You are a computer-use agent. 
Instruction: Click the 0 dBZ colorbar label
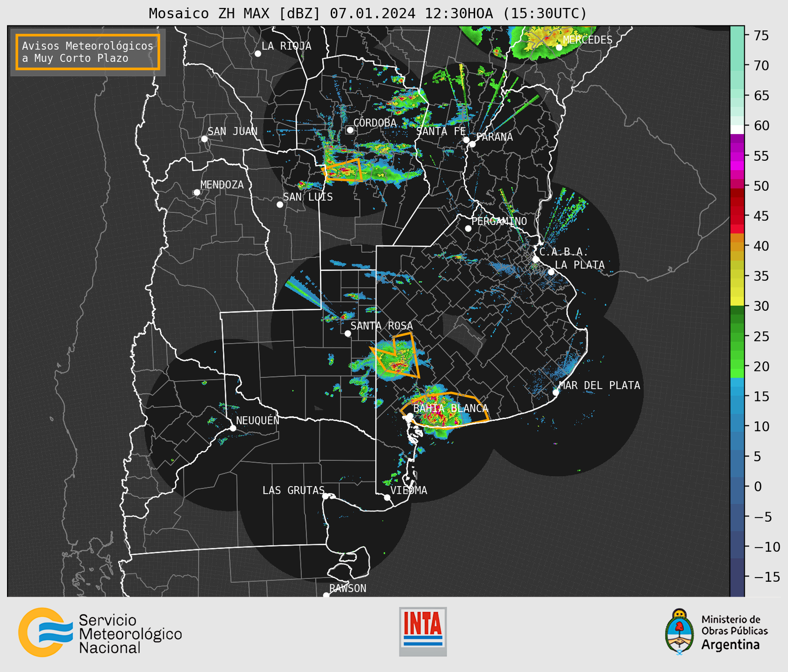758,486
